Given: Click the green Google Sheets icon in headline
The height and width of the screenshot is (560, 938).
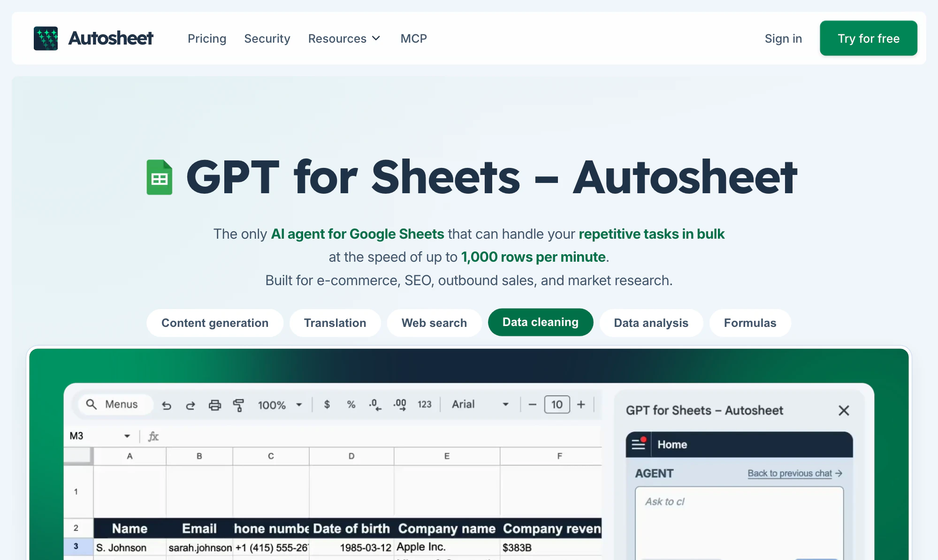Looking at the screenshot, I should coord(160,177).
